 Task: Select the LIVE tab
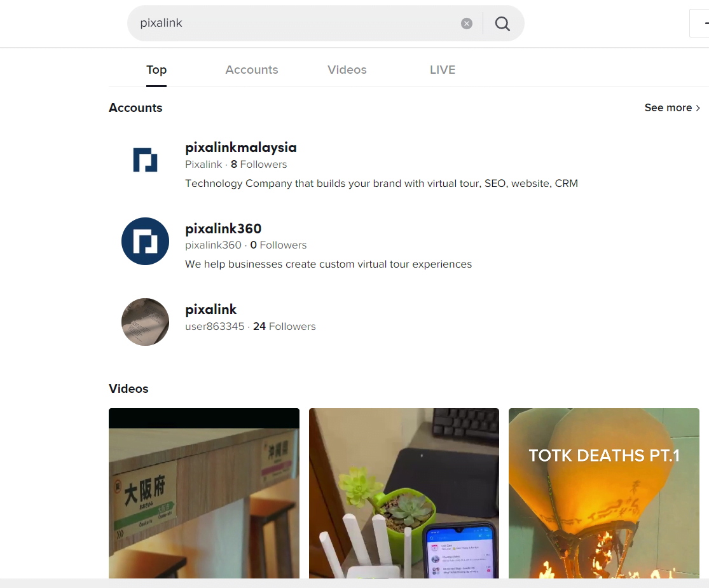point(443,70)
